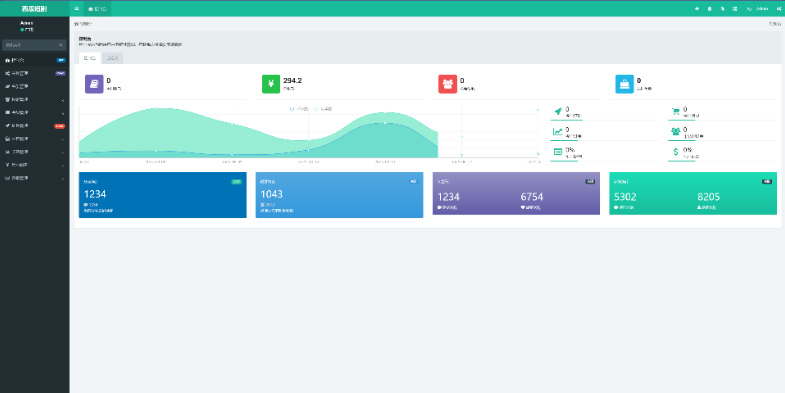Click the red users group stat icon
The height and width of the screenshot is (393, 785).
click(448, 84)
